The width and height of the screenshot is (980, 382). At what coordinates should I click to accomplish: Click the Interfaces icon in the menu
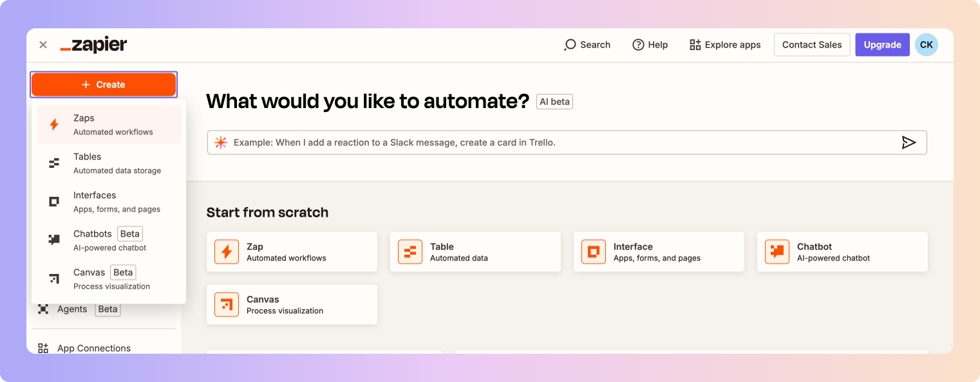click(x=54, y=202)
